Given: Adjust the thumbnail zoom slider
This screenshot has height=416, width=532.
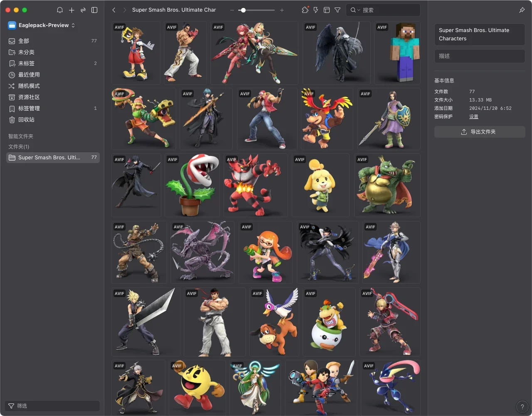Looking at the screenshot, I should pos(256,10).
